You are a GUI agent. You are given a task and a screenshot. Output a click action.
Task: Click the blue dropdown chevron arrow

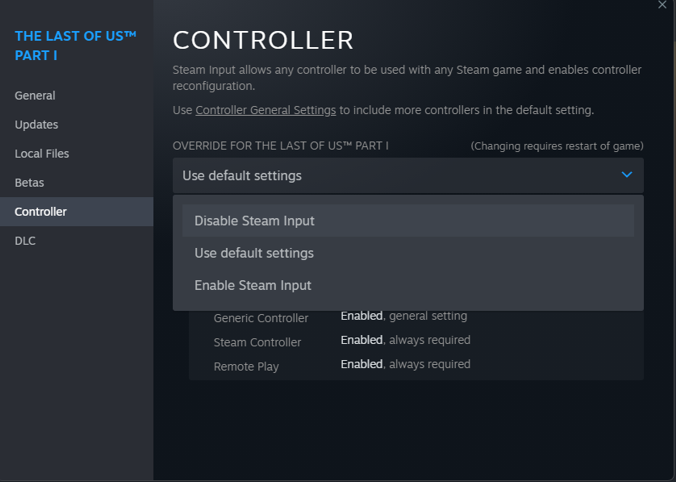tap(627, 175)
